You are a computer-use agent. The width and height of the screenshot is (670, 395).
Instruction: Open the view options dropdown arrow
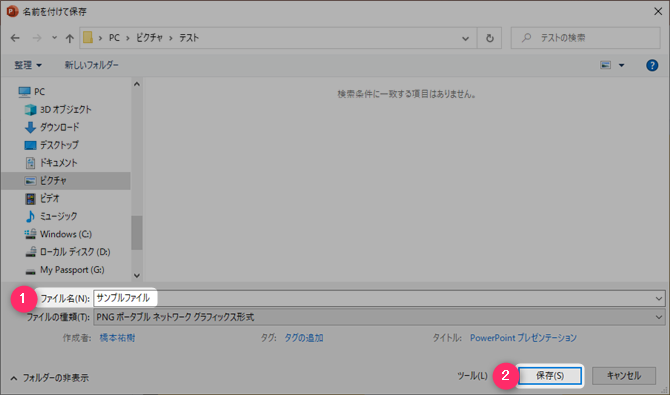(x=622, y=65)
